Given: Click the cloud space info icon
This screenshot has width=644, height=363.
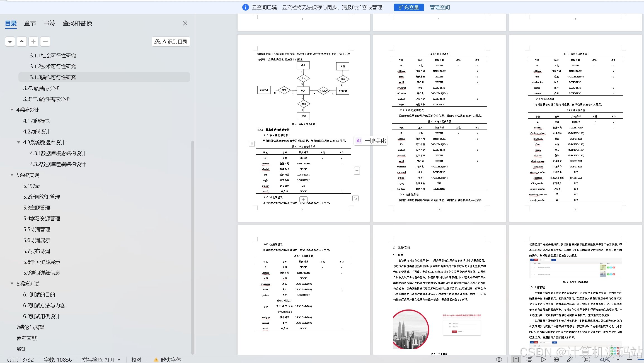Looking at the screenshot, I should (x=245, y=8).
